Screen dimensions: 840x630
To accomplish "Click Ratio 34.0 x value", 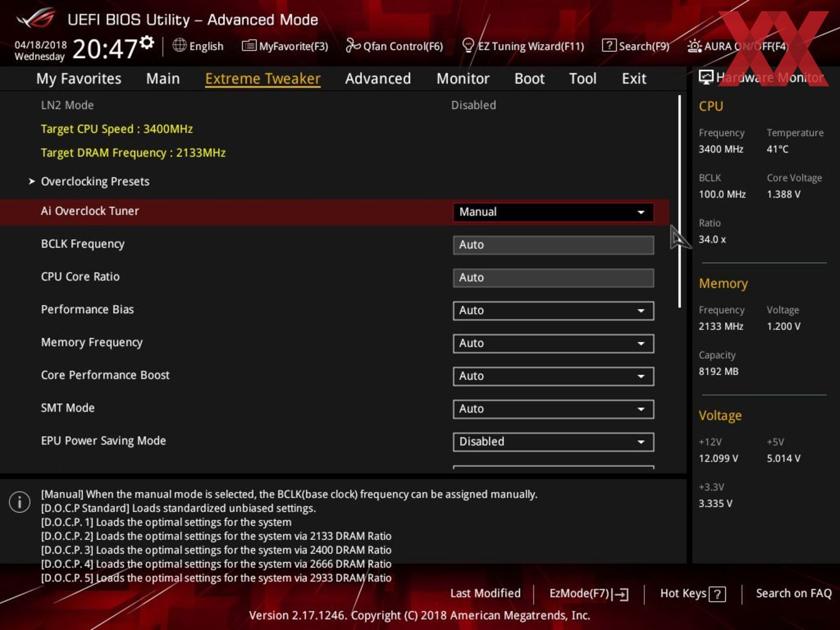I will pyautogui.click(x=712, y=239).
